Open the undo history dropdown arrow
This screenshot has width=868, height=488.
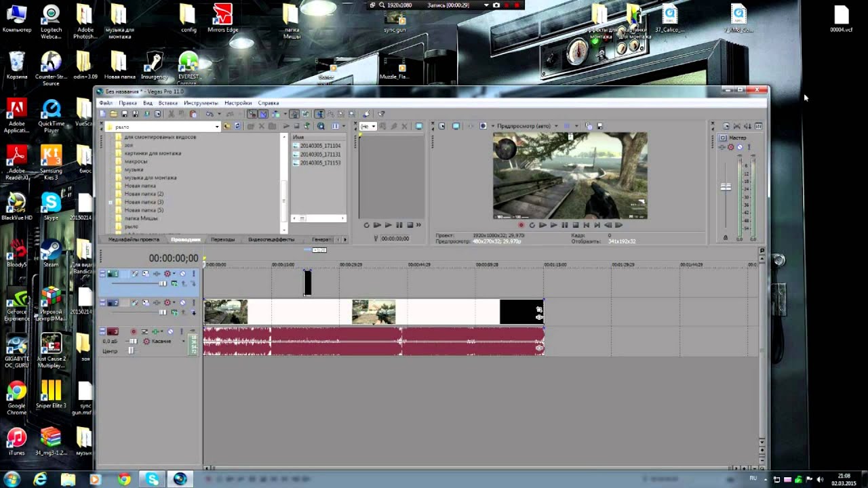(x=219, y=114)
